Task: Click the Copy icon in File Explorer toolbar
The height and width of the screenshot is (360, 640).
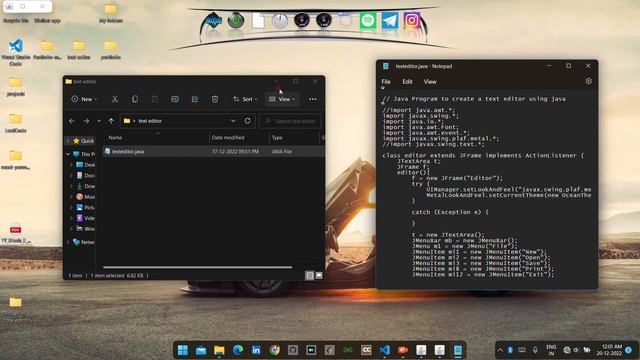Action: pos(135,99)
